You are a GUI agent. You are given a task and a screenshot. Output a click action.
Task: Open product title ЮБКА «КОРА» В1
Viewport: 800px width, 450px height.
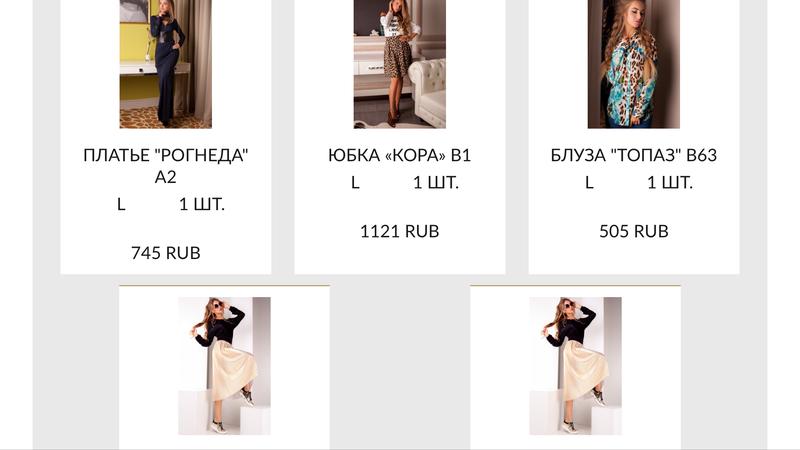point(399,155)
